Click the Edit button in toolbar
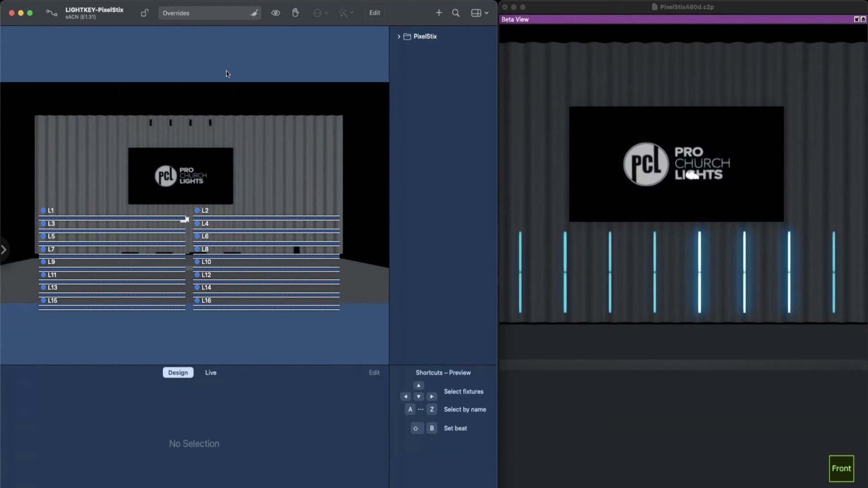This screenshot has height=488, width=868. [374, 13]
